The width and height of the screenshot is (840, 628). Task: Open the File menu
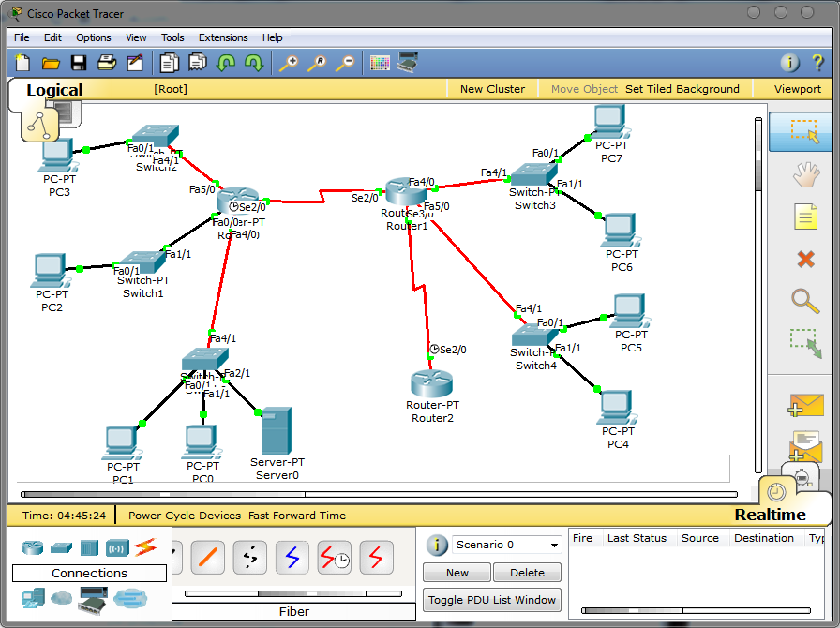click(22, 37)
